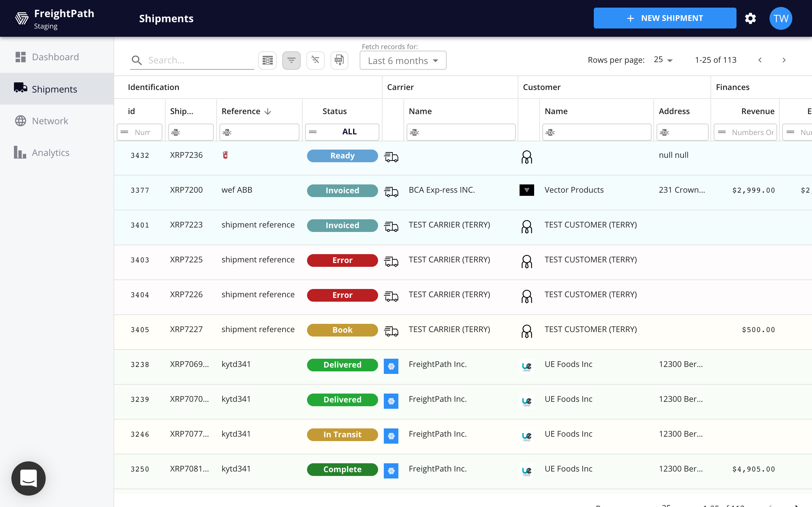Switch the Address filter match mode icon

pyautogui.click(x=665, y=132)
